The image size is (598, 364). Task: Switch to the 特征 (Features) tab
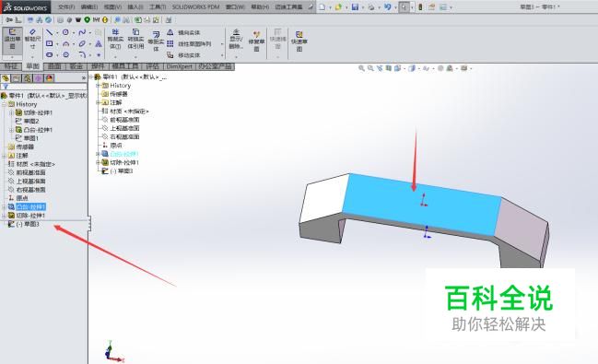coord(11,66)
